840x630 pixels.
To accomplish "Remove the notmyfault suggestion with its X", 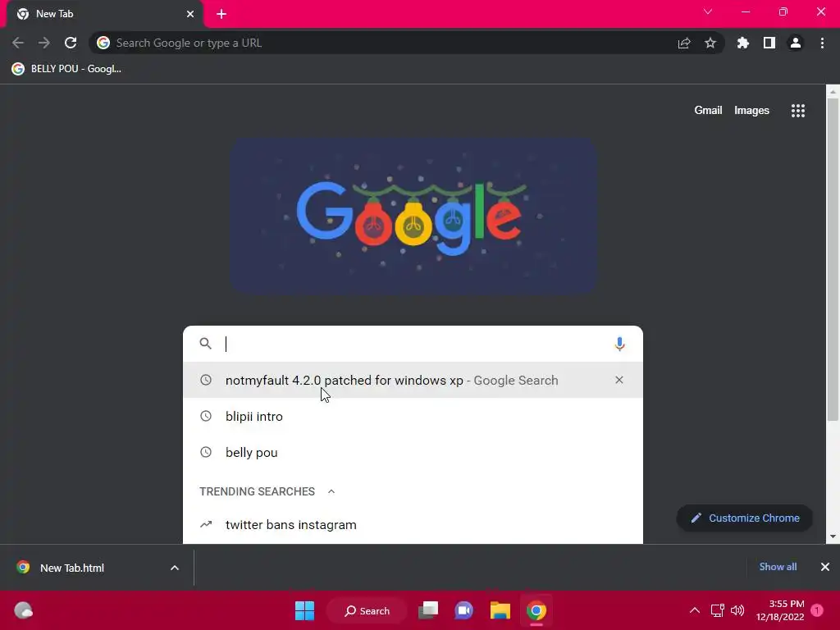I will click(619, 380).
